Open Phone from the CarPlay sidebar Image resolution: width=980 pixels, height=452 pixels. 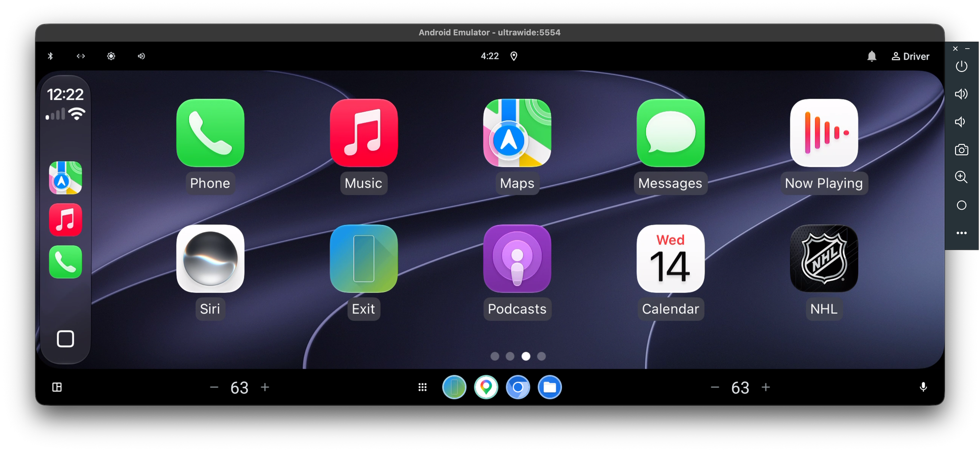pos(65,262)
